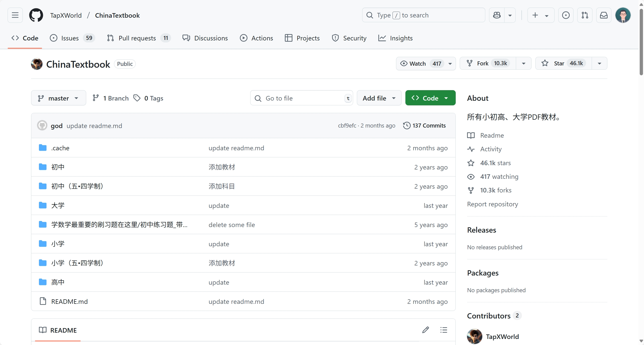Click eye icon next to 417 watching

[471, 177]
